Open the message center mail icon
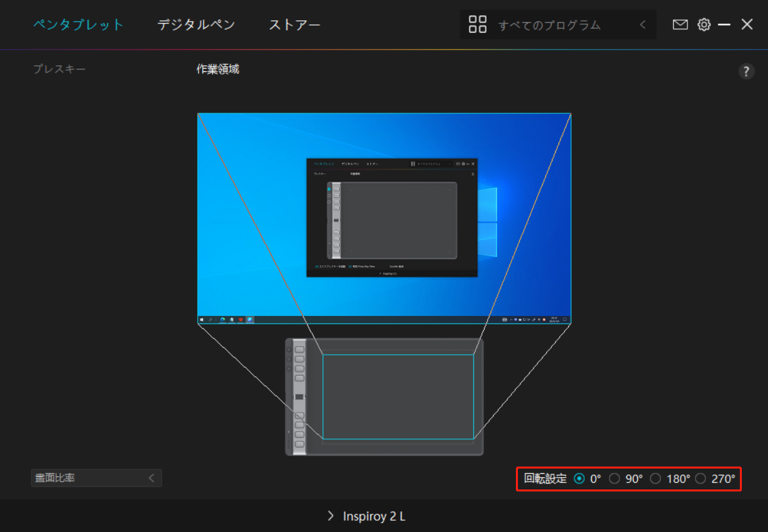Viewport: 768px width, 532px height. coord(680,24)
